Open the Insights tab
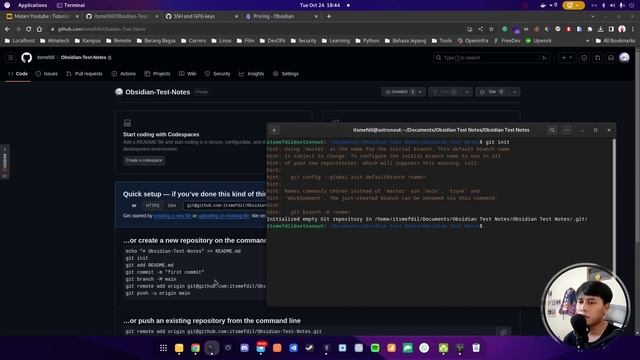The image size is (640, 360). [x=251, y=74]
